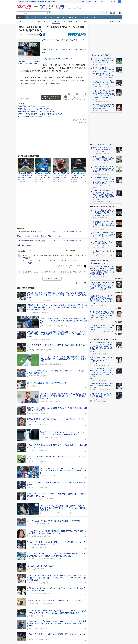Click the 日刊スポーツ source link below related articles
This screenshot has width=138, height=644.
82,122
